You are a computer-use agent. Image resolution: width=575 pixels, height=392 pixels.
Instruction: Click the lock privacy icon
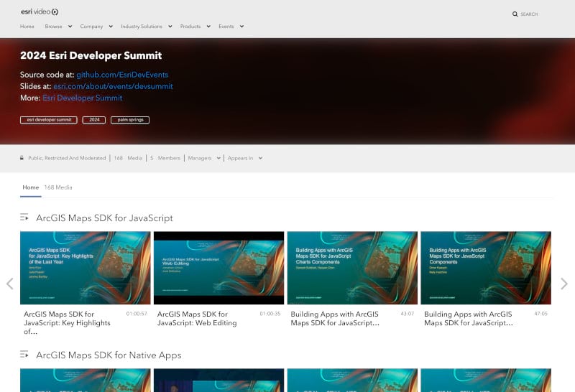coord(22,158)
